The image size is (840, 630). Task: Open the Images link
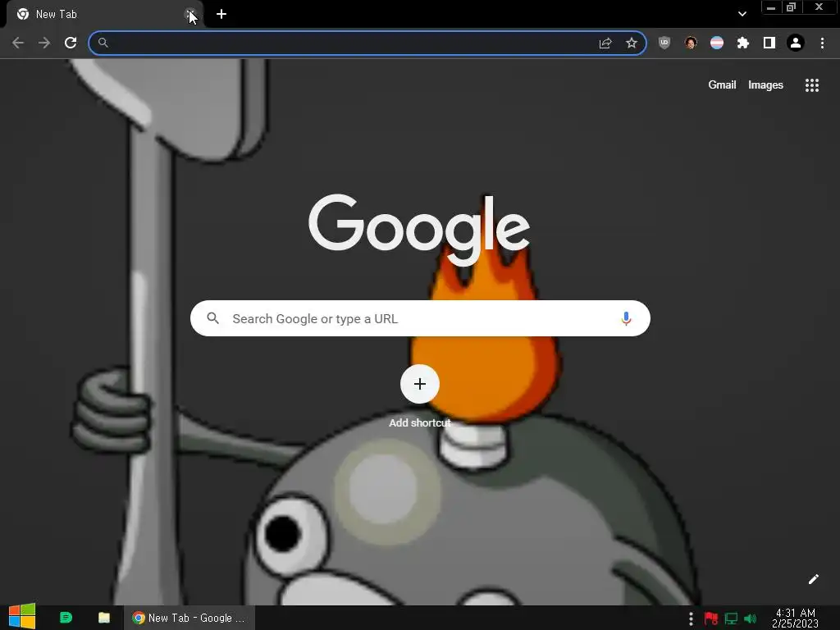[x=765, y=84]
